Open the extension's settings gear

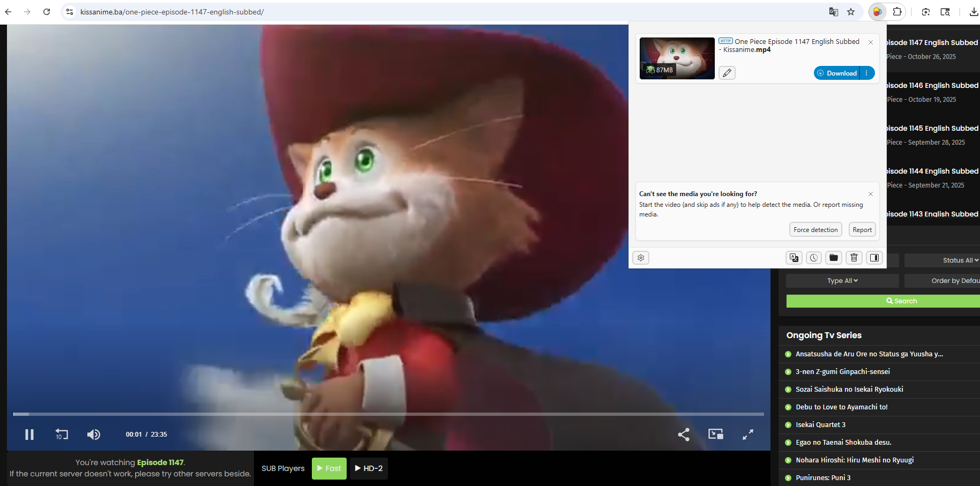[641, 258]
